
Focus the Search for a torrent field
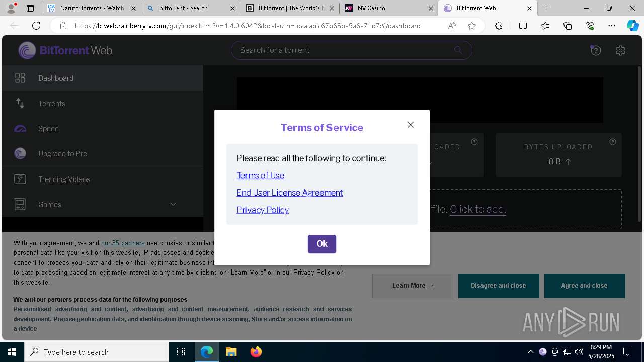[352, 50]
